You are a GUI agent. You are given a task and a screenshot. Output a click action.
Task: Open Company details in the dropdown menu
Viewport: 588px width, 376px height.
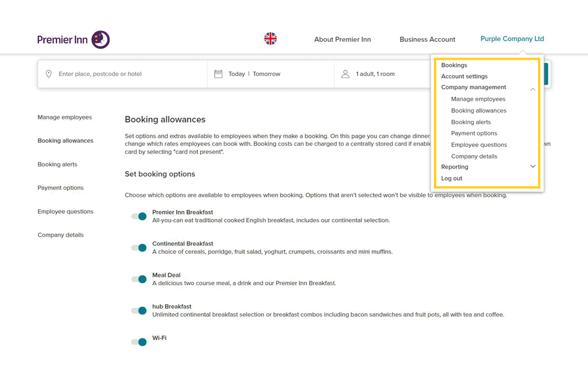pyautogui.click(x=474, y=156)
